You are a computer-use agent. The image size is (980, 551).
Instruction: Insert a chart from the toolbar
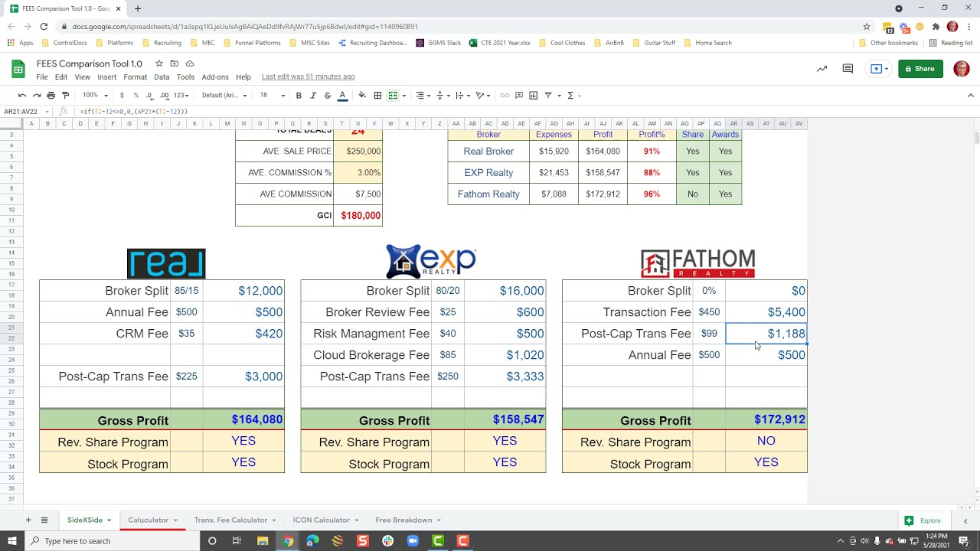pos(534,96)
